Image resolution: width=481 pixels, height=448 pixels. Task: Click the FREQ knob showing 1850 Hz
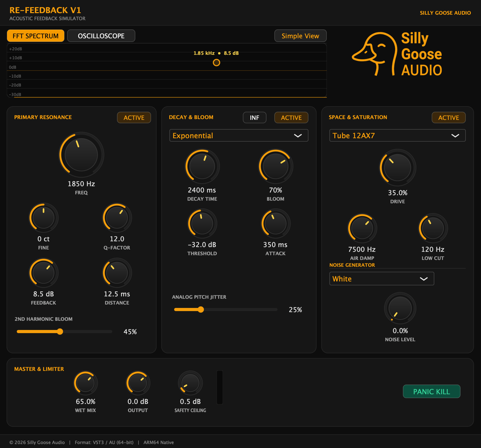pos(81,155)
